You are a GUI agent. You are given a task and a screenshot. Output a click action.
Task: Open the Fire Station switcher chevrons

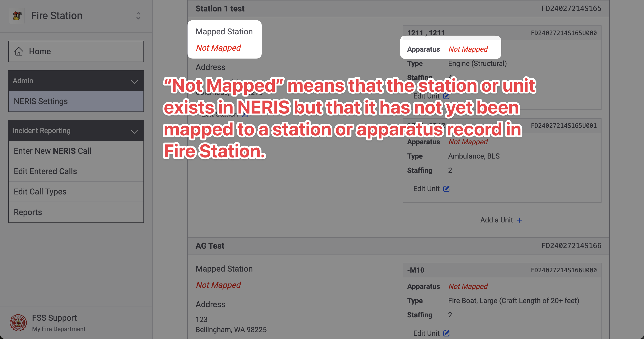138,16
